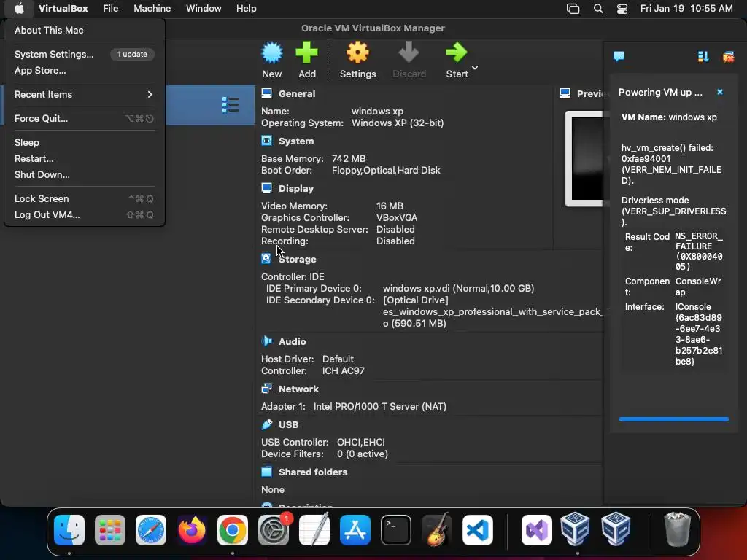Click the Shared folders heading
Viewport: 747px width, 560px height.
pyautogui.click(x=312, y=472)
